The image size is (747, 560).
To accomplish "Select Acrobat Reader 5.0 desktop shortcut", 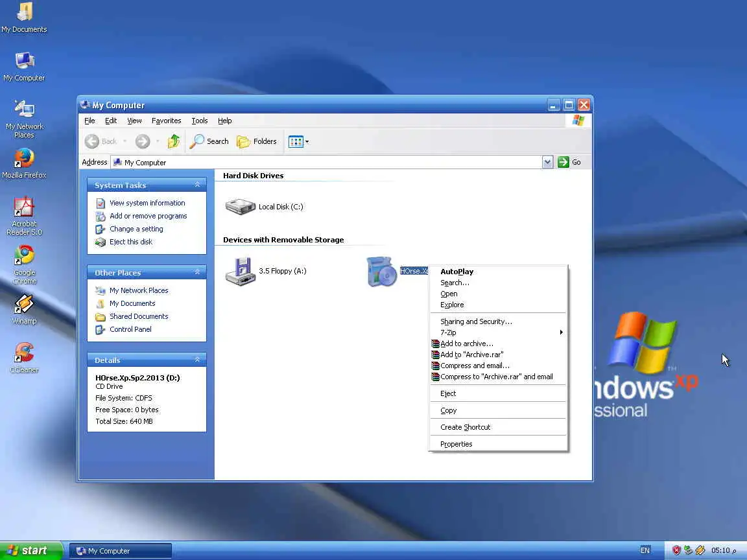I will pyautogui.click(x=24, y=216).
